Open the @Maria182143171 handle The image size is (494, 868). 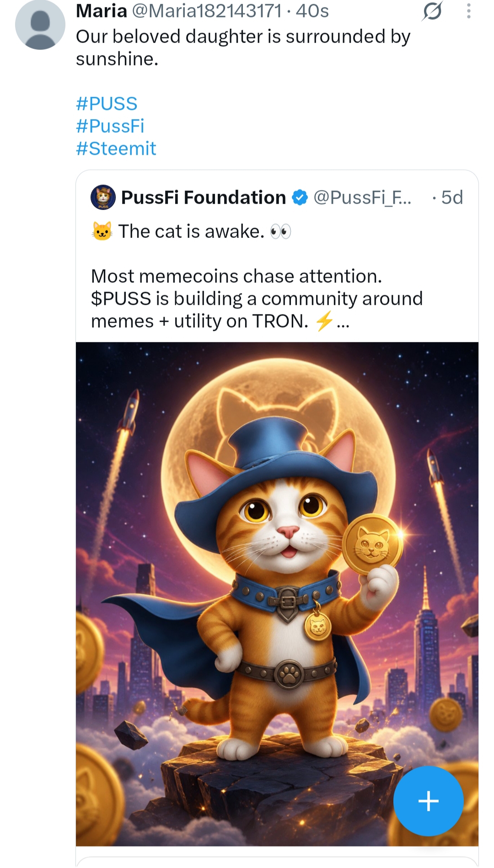(x=207, y=11)
